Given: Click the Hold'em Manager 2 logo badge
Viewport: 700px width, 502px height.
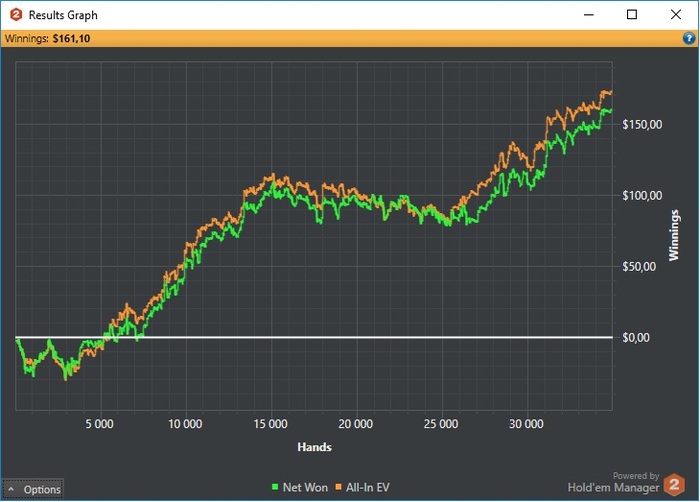Looking at the screenshot, I should 674,485.
